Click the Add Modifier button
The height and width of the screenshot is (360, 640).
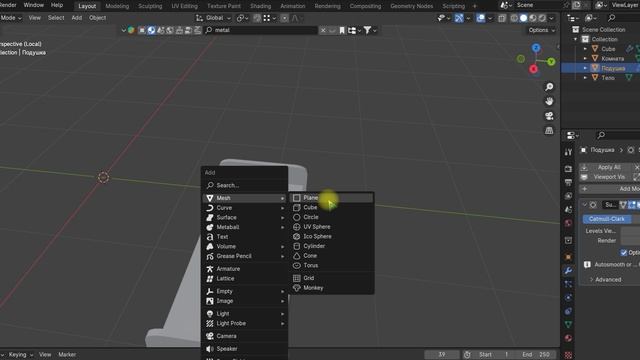pos(610,189)
